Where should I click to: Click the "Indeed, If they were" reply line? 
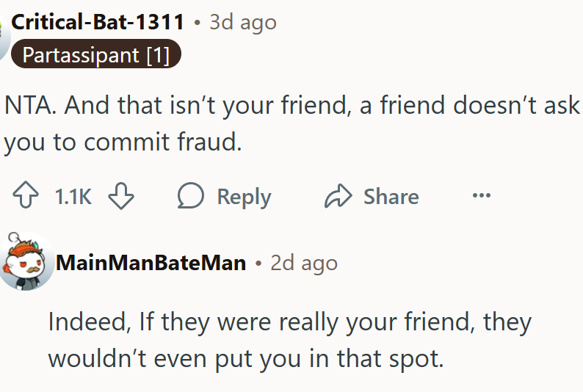click(x=289, y=322)
